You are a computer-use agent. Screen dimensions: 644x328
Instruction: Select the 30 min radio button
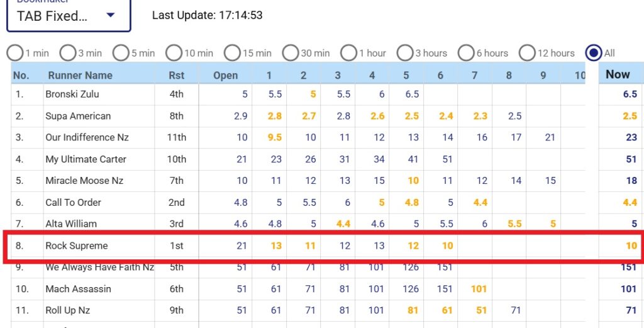[291, 53]
